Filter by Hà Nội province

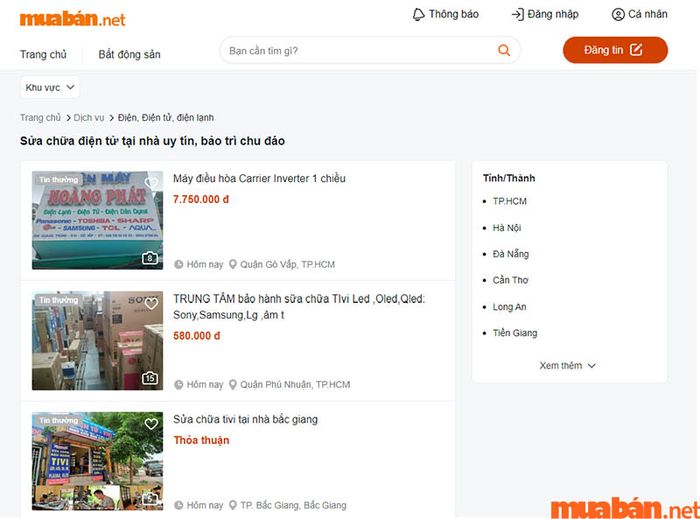pos(507,228)
